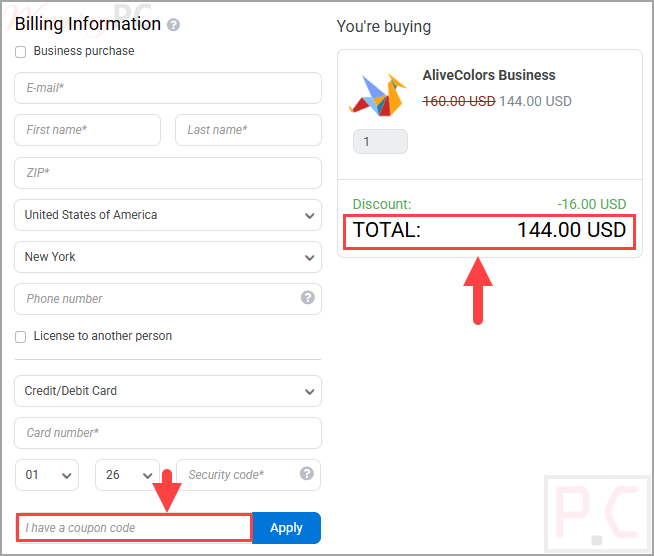Screen dimensions: 654x556
Task: Focus the ZIP input field
Action: tap(168, 173)
